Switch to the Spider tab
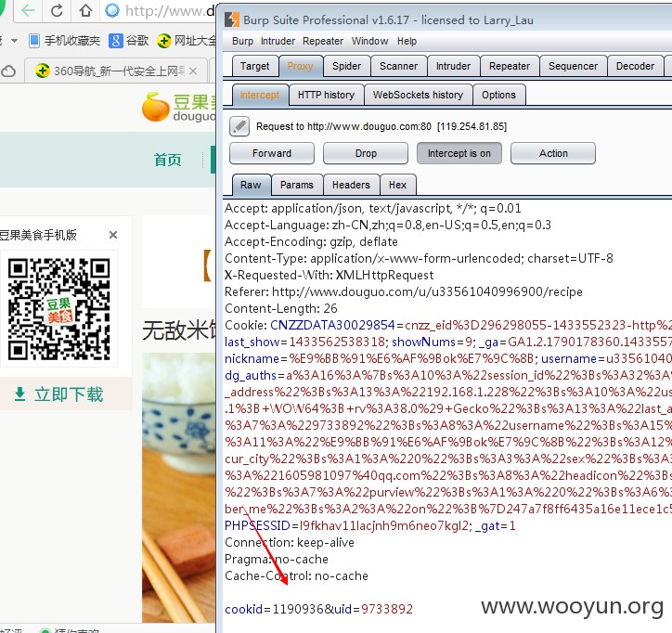672x633 pixels. [347, 66]
